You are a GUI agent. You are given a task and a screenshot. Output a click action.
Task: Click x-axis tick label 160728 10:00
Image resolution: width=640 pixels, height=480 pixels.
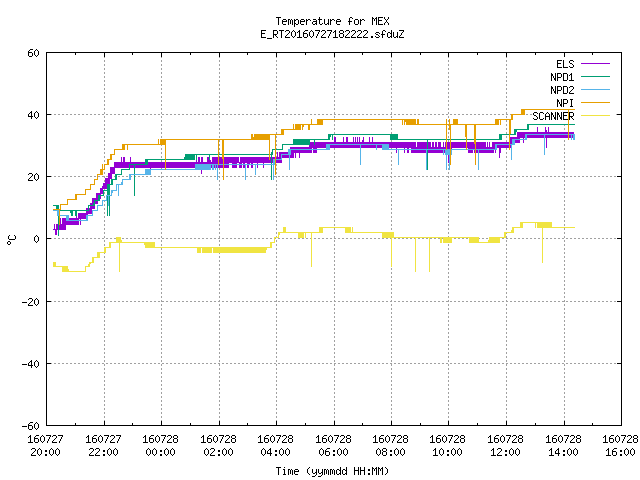[448, 446]
